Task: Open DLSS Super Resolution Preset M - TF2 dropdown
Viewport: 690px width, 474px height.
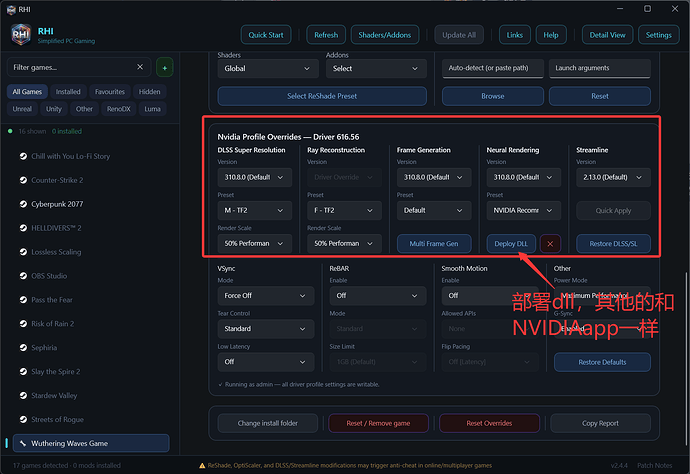Action: (x=254, y=210)
